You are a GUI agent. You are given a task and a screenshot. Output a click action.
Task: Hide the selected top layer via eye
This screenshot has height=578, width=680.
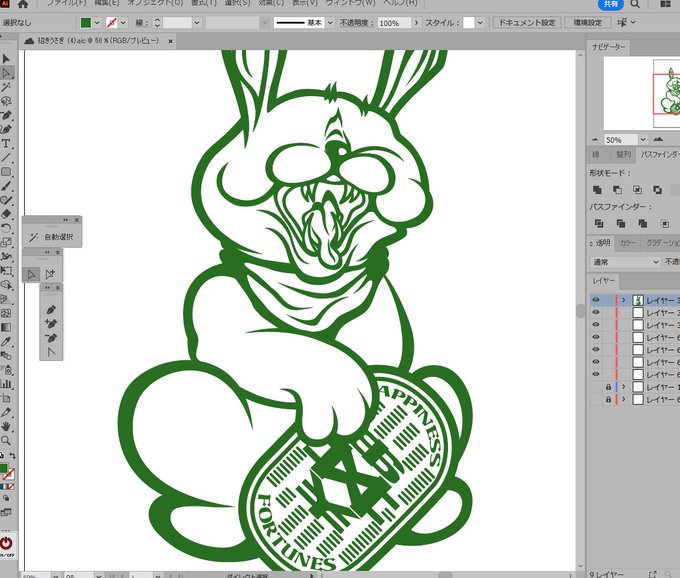(x=596, y=300)
